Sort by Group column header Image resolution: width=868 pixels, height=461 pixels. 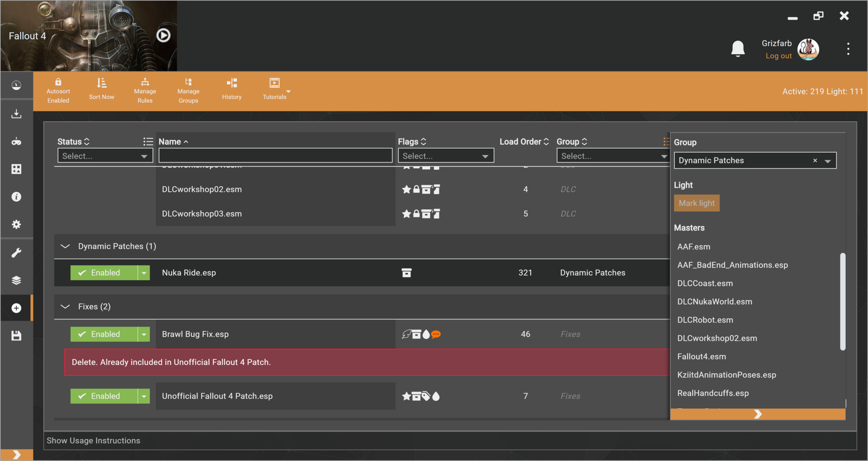(x=571, y=141)
